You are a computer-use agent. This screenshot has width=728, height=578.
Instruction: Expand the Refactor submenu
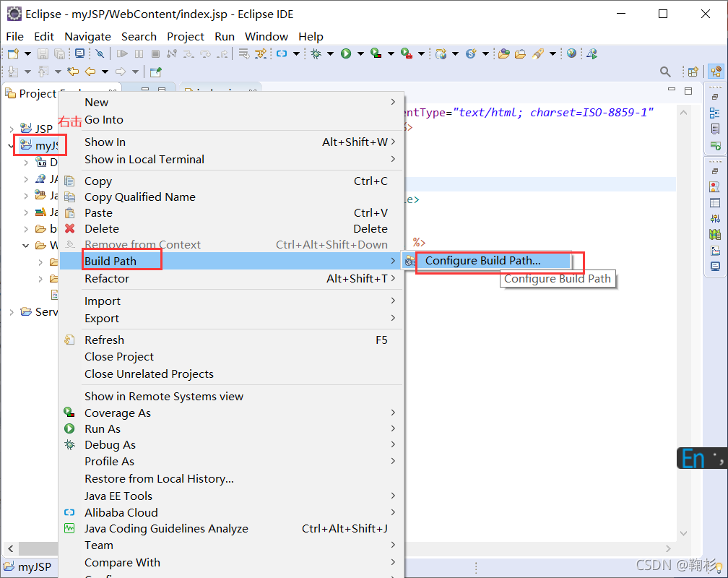(393, 278)
